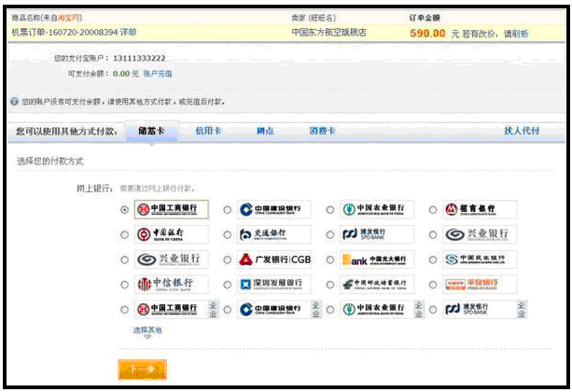Click the 中国工商银行 企业 corporate logo

pos(176,310)
